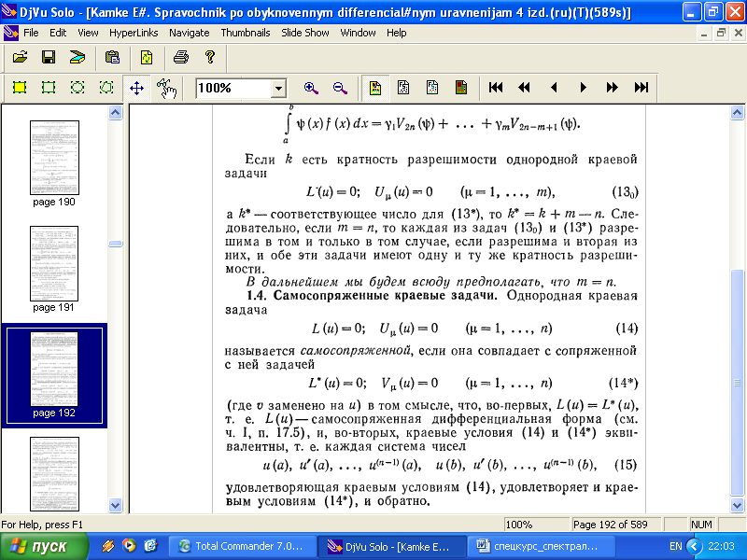Click document view scroll down arrow
The width and height of the screenshot is (747, 560).
737,505
